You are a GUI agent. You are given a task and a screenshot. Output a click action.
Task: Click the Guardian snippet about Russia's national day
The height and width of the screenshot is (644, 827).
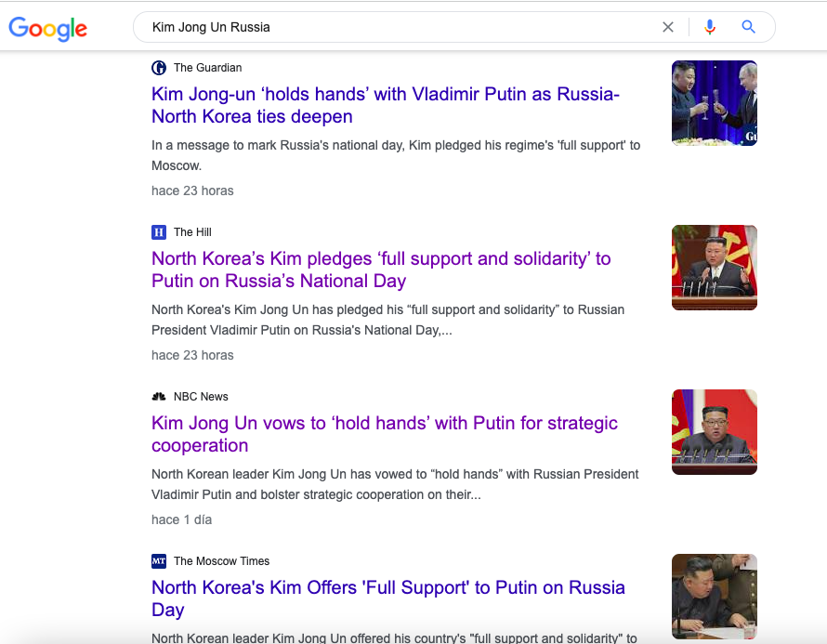pyautogui.click(x=396, y=155)
